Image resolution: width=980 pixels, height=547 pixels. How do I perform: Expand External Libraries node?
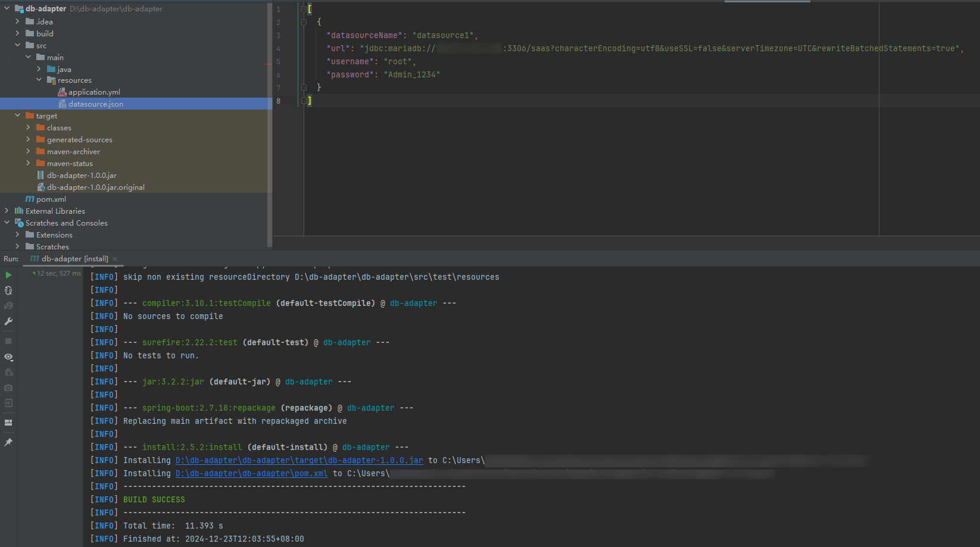(x=7, y=211)
